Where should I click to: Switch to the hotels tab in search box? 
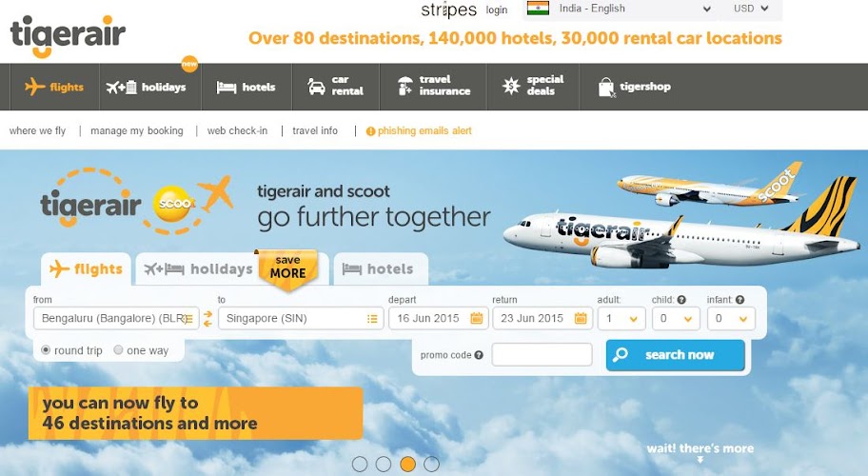(x=381, y=269)
